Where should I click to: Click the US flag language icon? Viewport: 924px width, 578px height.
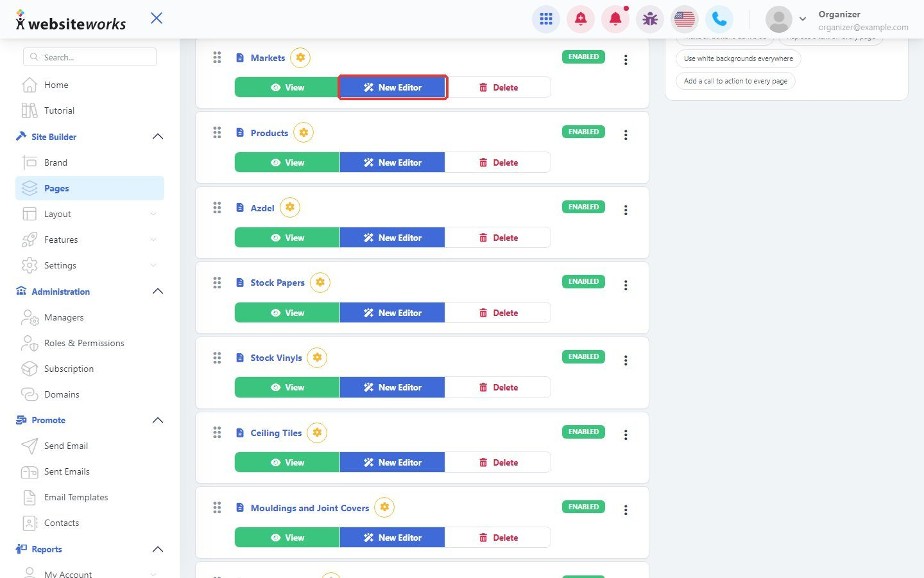coord(685,19)
